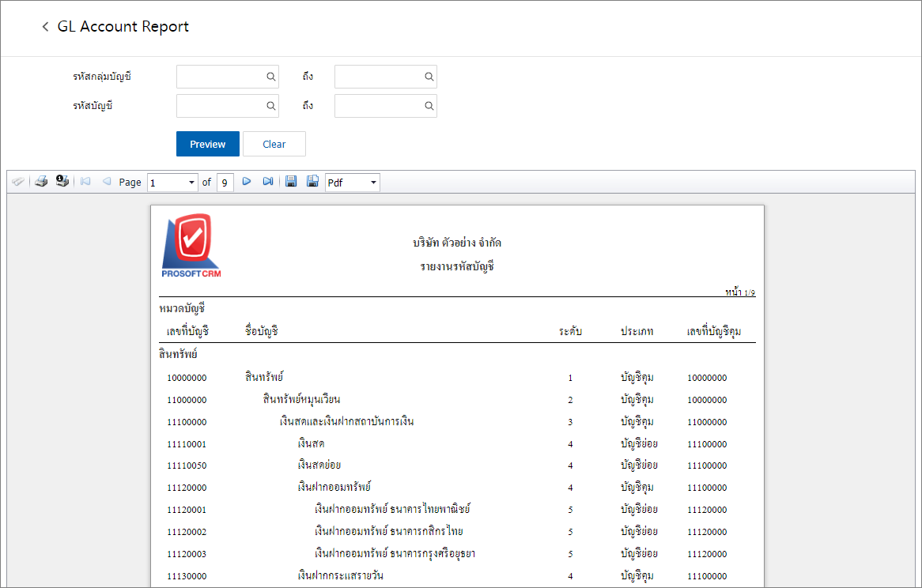Export report to window with second save icon
Screen dimensions: 922x588
(312, 182)
